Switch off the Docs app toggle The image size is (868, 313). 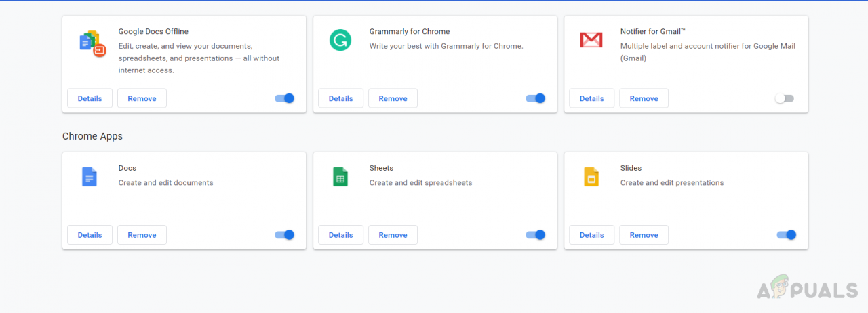point(285,235)
